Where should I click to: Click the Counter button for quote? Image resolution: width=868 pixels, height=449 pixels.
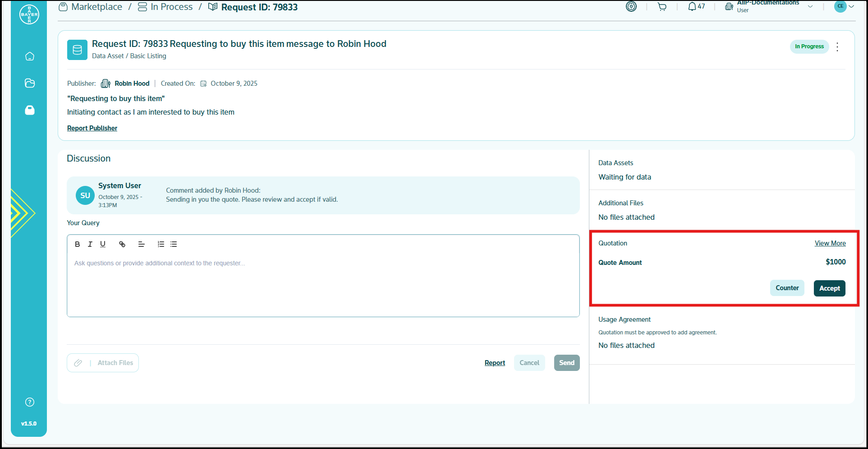pyautogui.click(x=787, y=288)
